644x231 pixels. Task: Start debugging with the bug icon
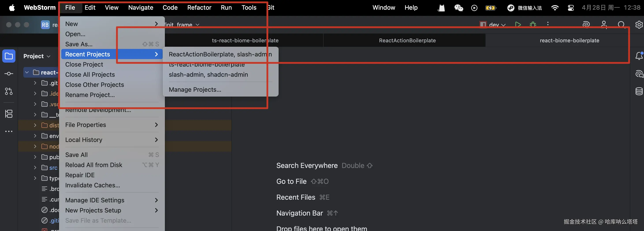pos(533,24)
